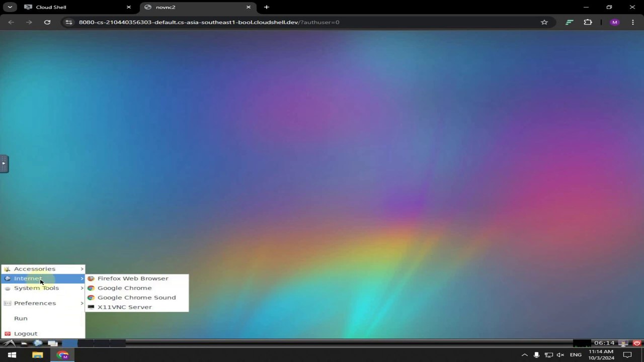Bookmark this page with the star

pos(544,22)
